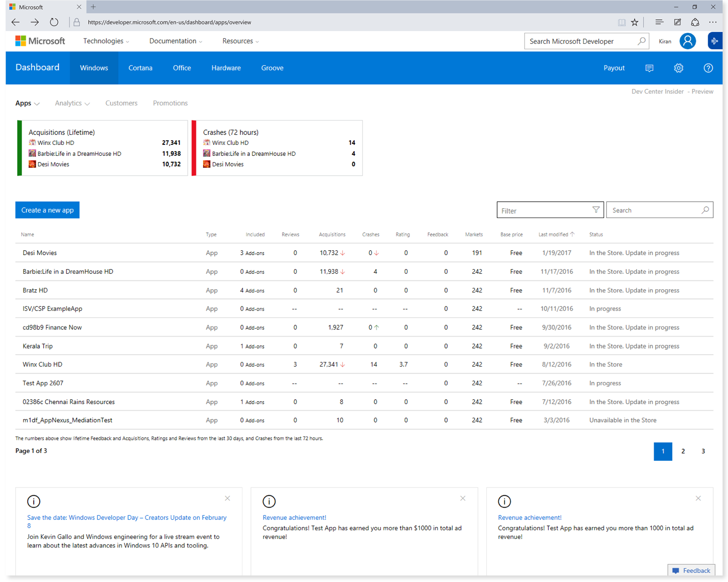Open the Promotions section

[x=170, y=103]
